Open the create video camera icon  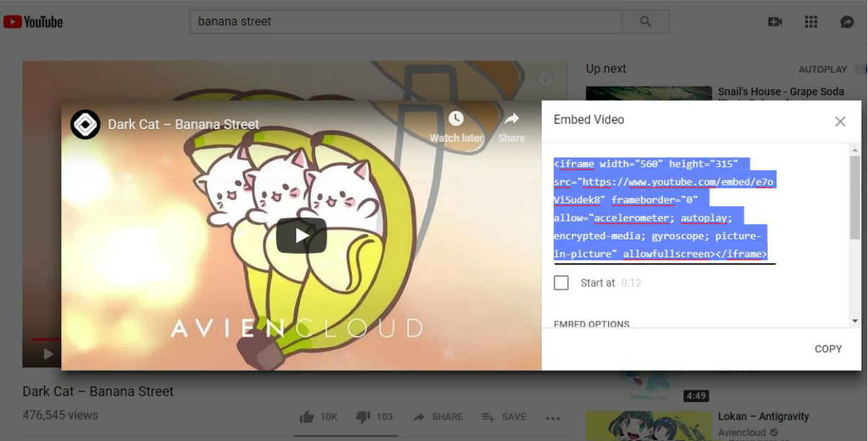pyautogui.click(x=776, y=22)
